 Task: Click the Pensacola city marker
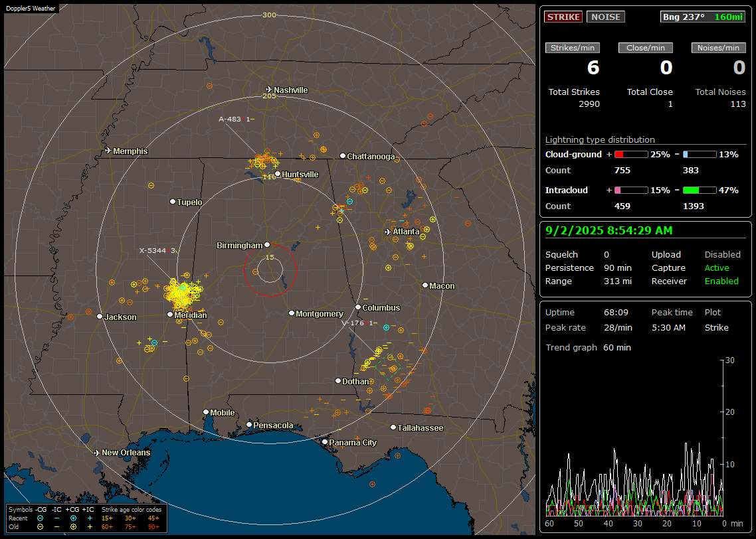[249, 425]
